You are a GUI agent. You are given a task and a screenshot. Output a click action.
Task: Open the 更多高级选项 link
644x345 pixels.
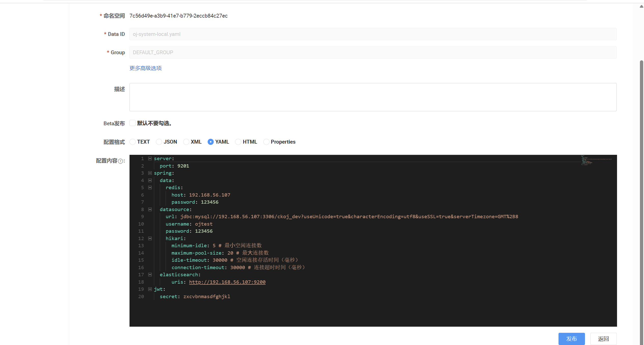tap(146, 68)
